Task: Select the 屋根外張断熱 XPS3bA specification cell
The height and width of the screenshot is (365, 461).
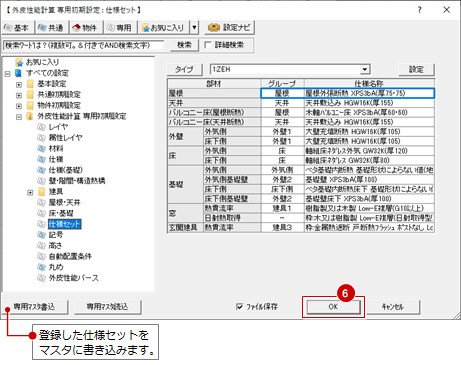Action: (x=369, y=93)
